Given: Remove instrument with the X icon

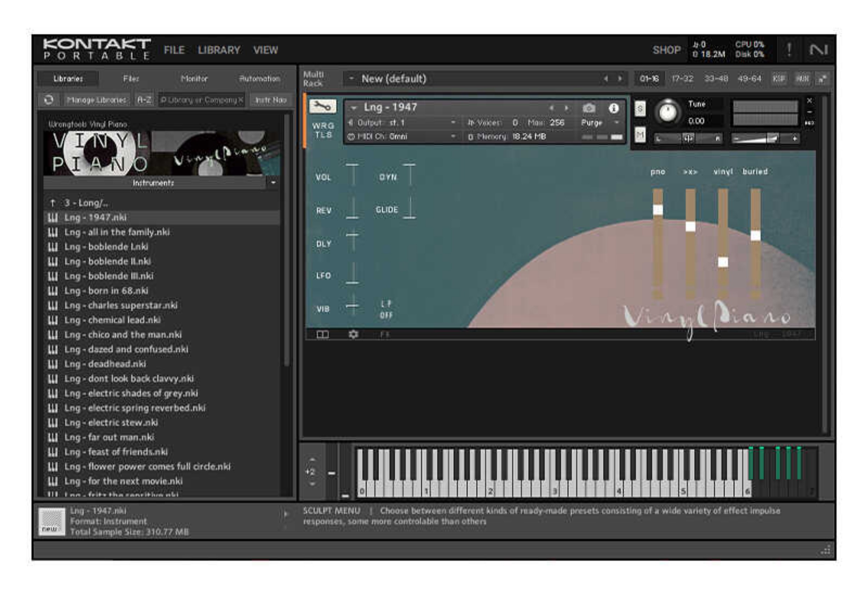Looking at the screenshot, I should pos(809,100).
